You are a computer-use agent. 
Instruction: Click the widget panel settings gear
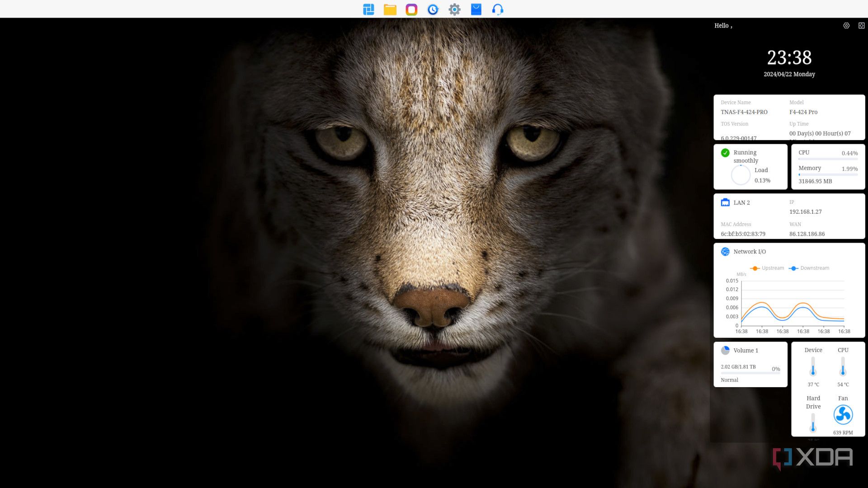pos(846,26)
